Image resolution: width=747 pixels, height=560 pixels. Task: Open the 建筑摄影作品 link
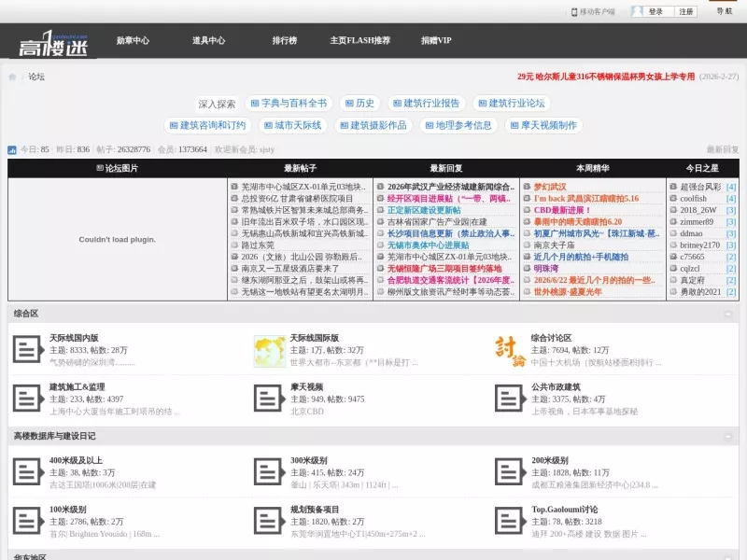(x=373, y=125)
